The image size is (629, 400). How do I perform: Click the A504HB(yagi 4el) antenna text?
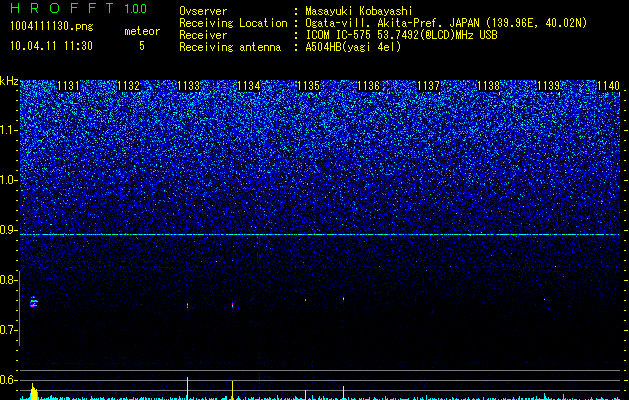coord(353,47)
